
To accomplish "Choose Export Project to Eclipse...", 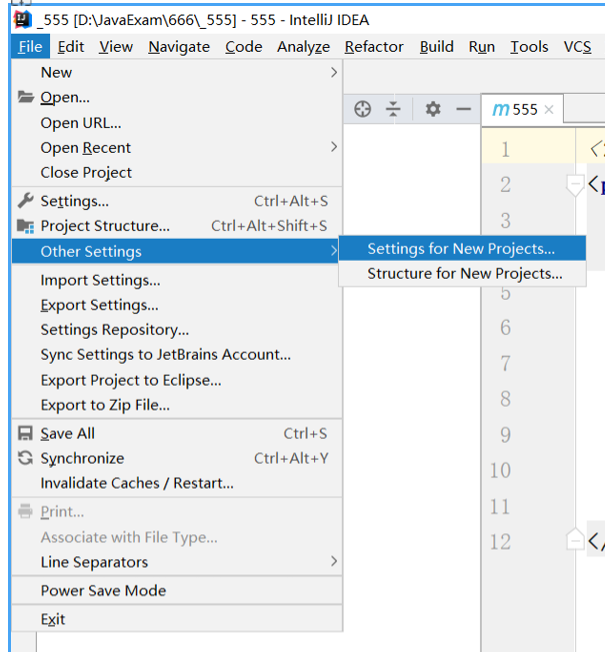I will pyautogui.click(x=177, y=380).
